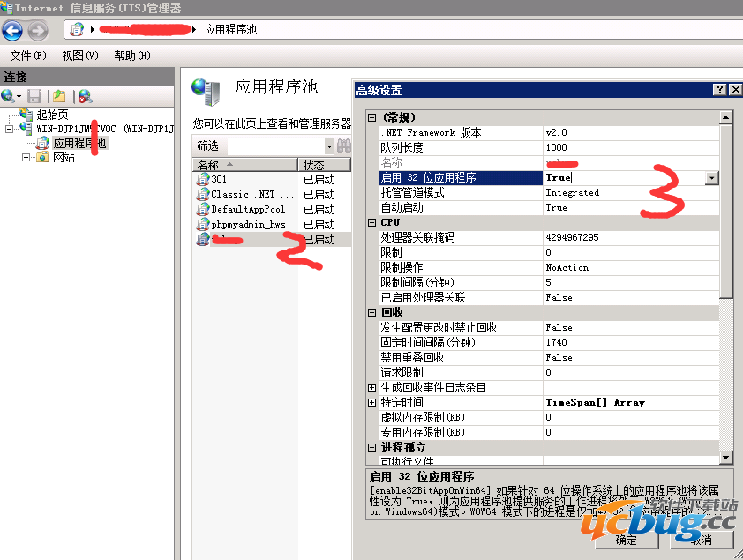Expand the 网站 (Sites) tree node
This screenshot has height=560, width=743.
(x=26, y=158)
